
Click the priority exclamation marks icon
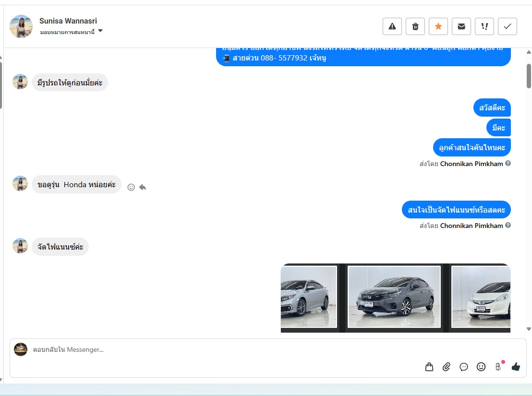click(484, 26)
